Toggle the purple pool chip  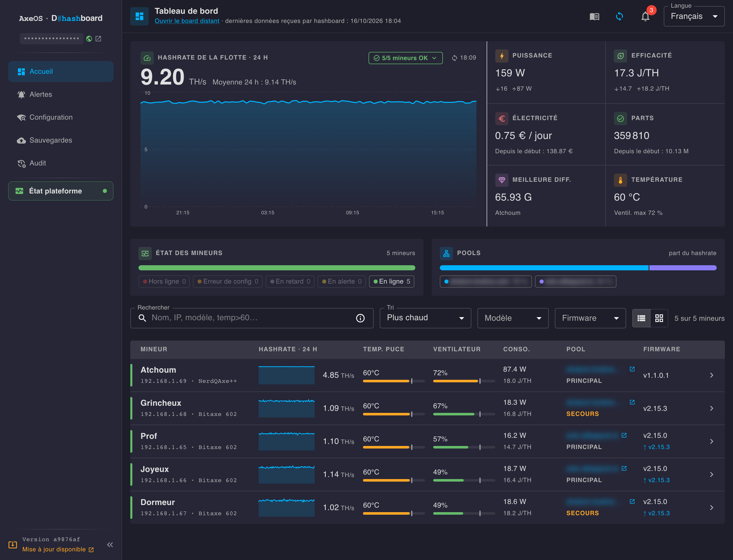pyautogui.click(x=575, y=281)
